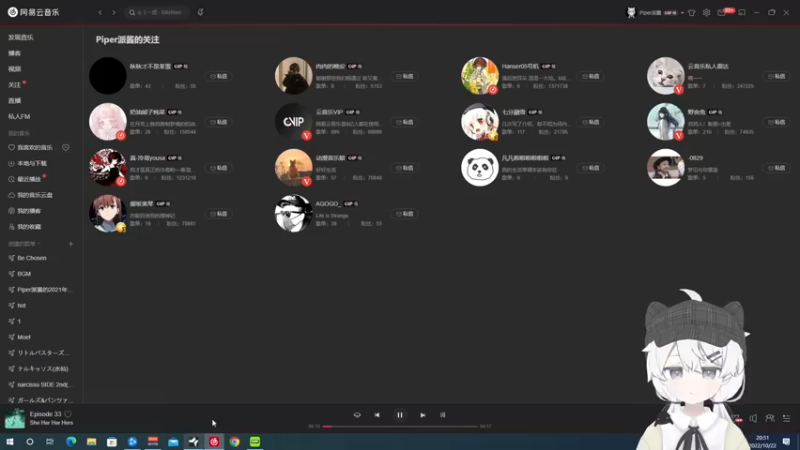The width and height of the screenshot is (800, 450).
Task: Click the search box in the top bar
Action: pyautogui.click(x=157, y=12)
